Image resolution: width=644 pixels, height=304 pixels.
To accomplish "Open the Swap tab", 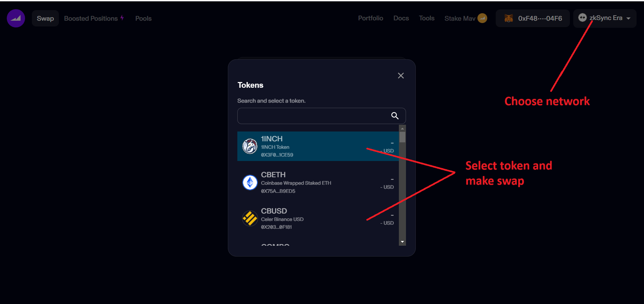I will coord(45,18).
